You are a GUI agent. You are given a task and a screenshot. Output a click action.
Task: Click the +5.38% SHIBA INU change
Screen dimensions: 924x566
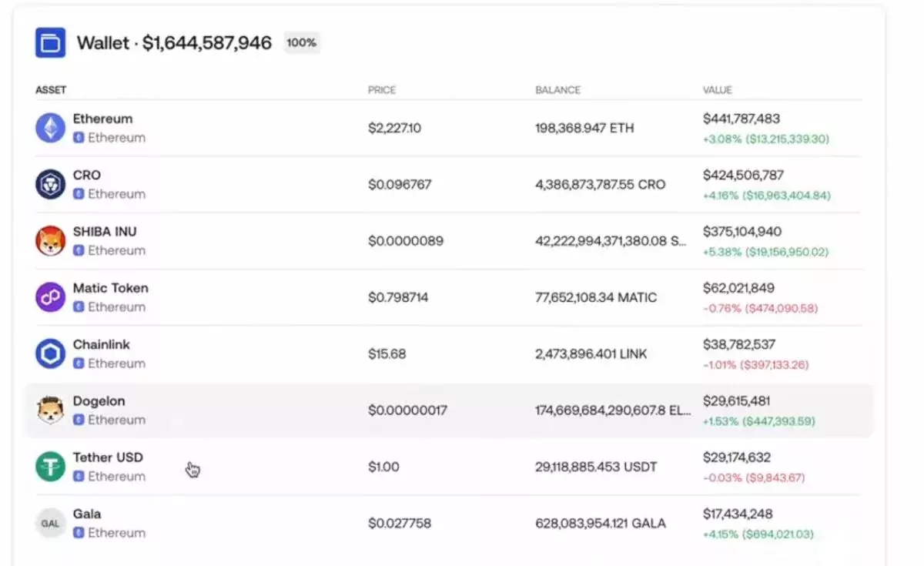pyautogui.click(x=765, y=252)
